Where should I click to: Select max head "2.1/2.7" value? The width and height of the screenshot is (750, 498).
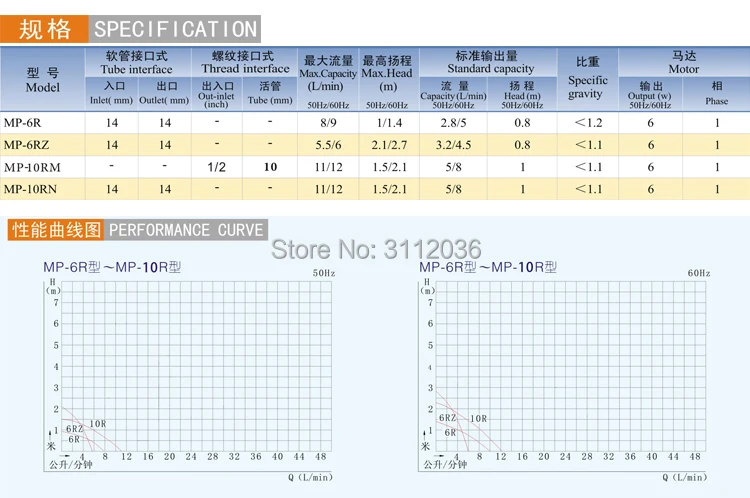point(389,145)
